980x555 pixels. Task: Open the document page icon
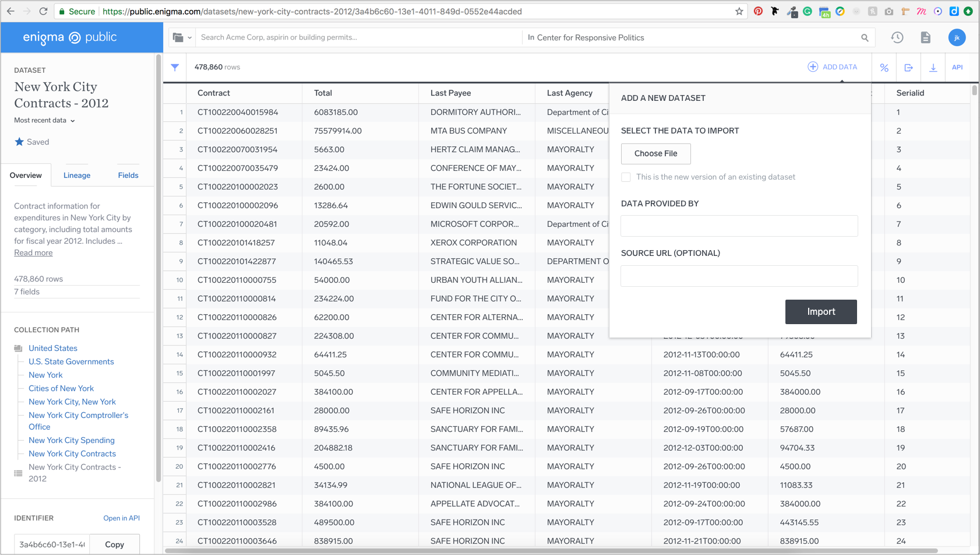click(926, 37)
